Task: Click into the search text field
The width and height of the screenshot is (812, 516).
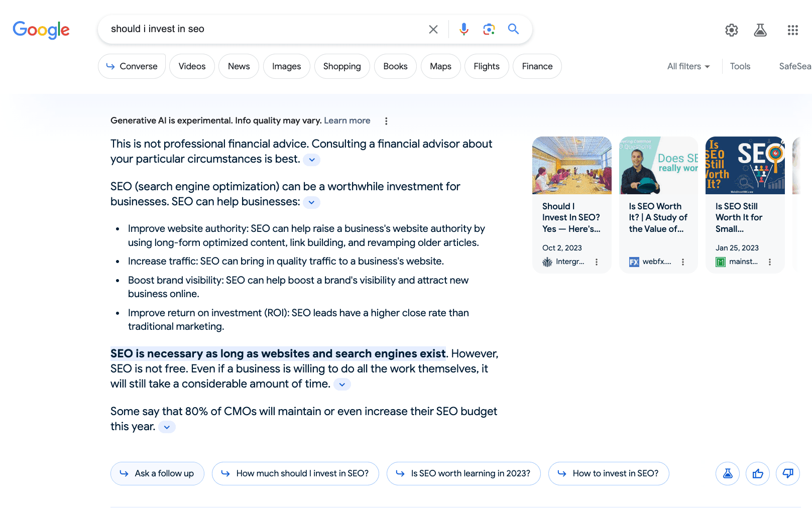Action: pyautogui.click(x=261, y=29)
